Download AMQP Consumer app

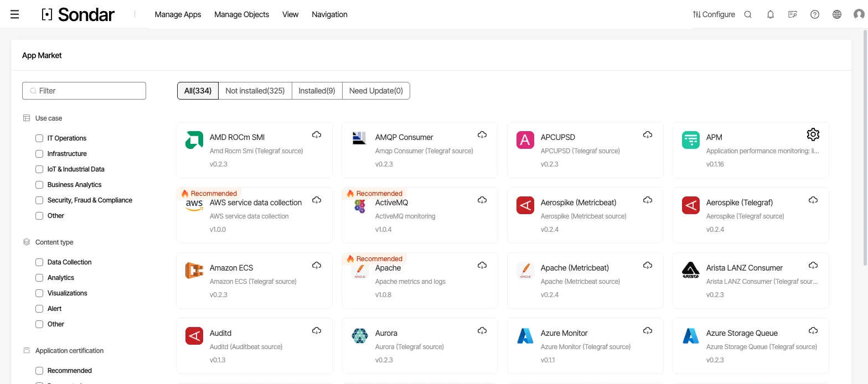tap(482, 135)
